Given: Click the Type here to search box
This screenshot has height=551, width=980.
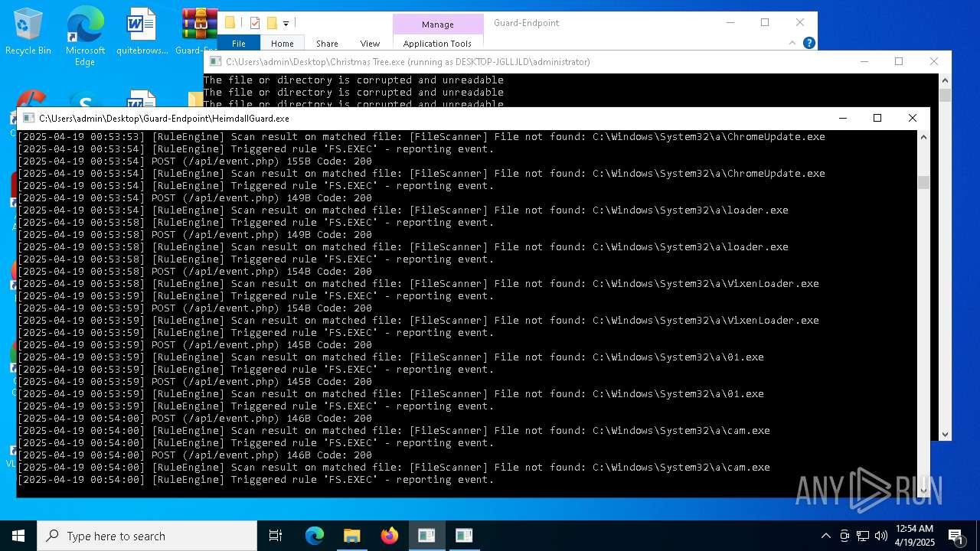Looking at the screenshot, I should pyautogui.click(x=147, y=536).
